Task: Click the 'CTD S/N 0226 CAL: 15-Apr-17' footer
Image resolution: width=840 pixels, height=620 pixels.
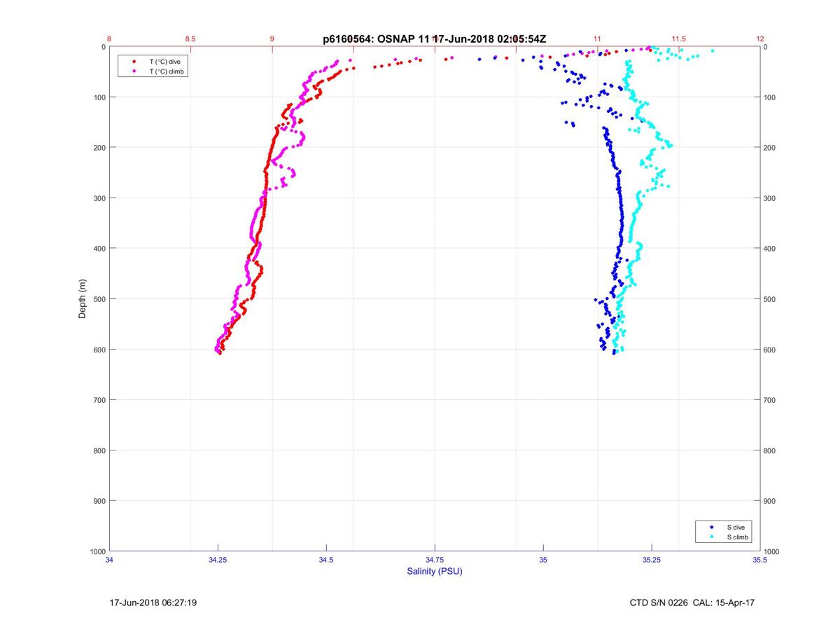Action: click(x=692, y=602)
